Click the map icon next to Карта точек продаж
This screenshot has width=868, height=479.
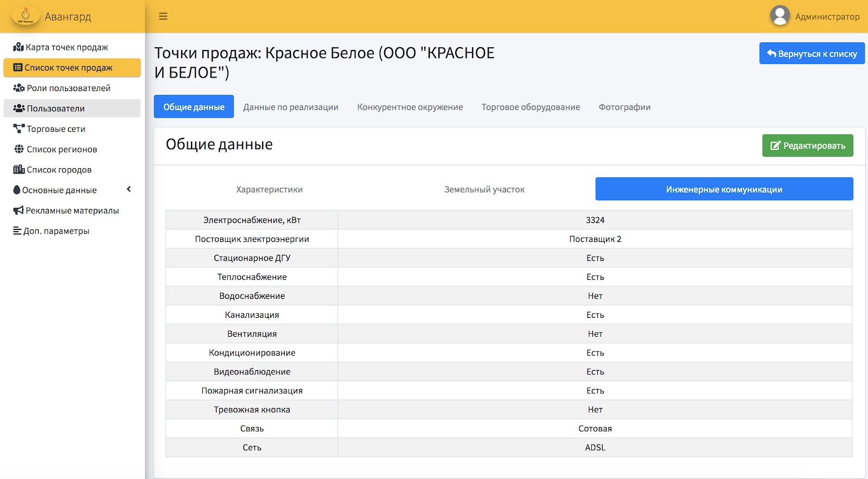pyautogui.click(x=18, y=47)
